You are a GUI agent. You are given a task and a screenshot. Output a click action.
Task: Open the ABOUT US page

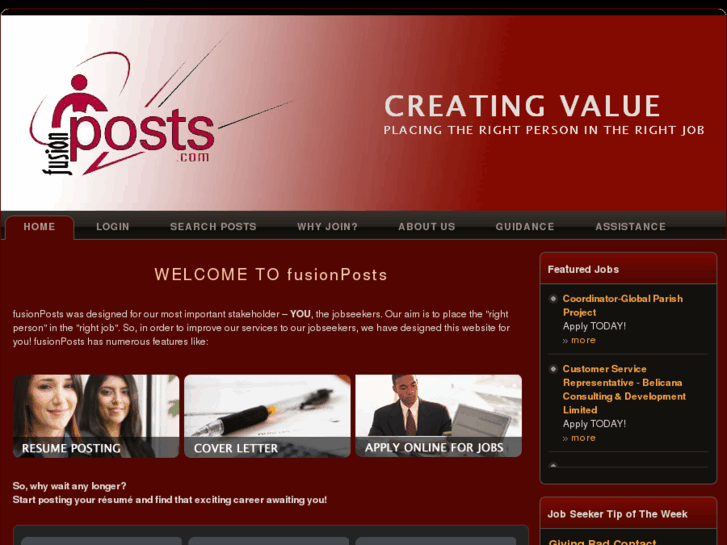[427, 227]
